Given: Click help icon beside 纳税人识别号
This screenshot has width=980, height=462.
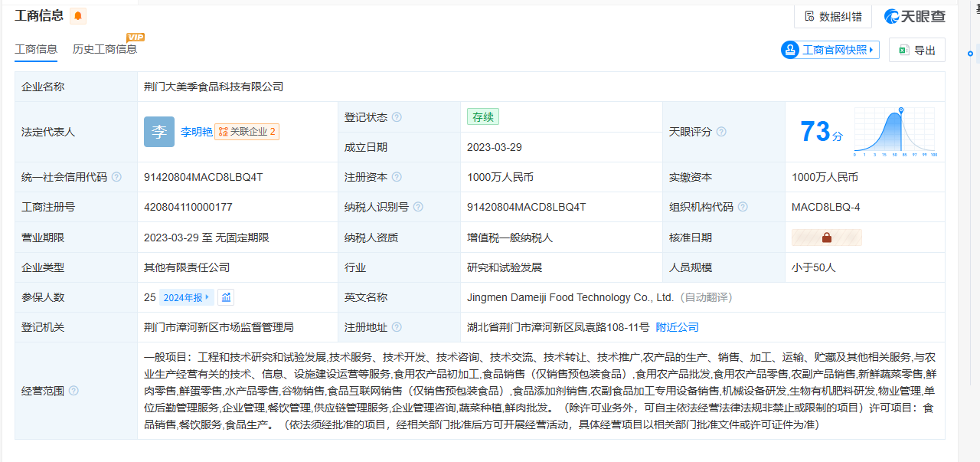Looking at the screenshot, I should point(418,207).
